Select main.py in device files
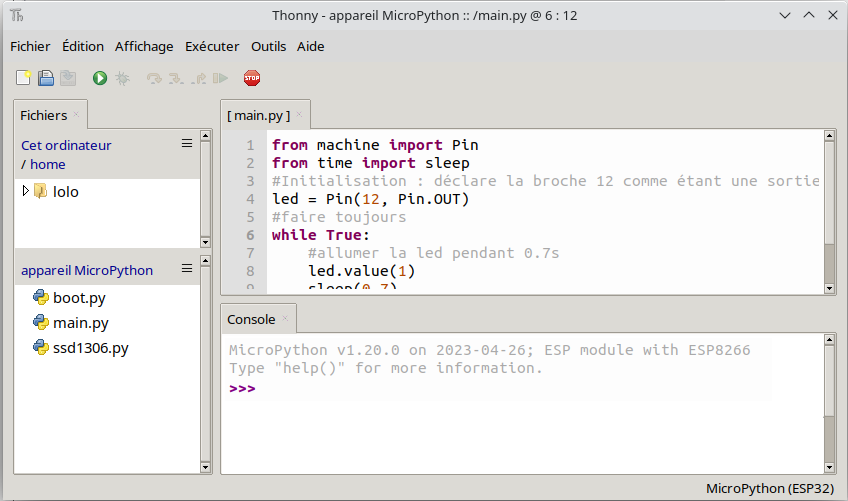 pyautogui.click(x=81, y=323)
